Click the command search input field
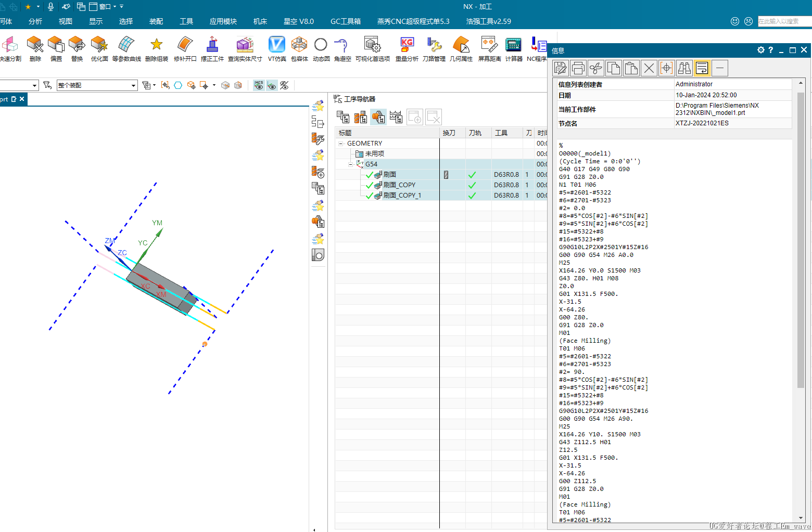Screen dimensions: 812x532 point(784,21)
